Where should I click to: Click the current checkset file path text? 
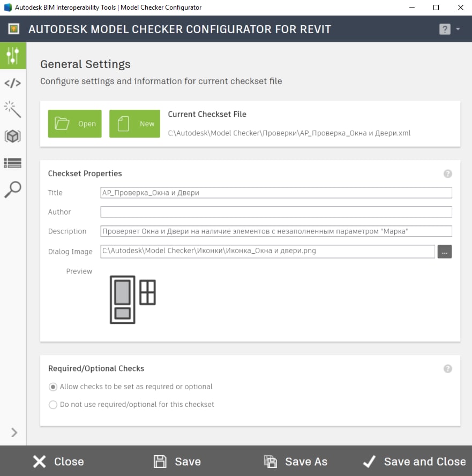tap(289, 133)
